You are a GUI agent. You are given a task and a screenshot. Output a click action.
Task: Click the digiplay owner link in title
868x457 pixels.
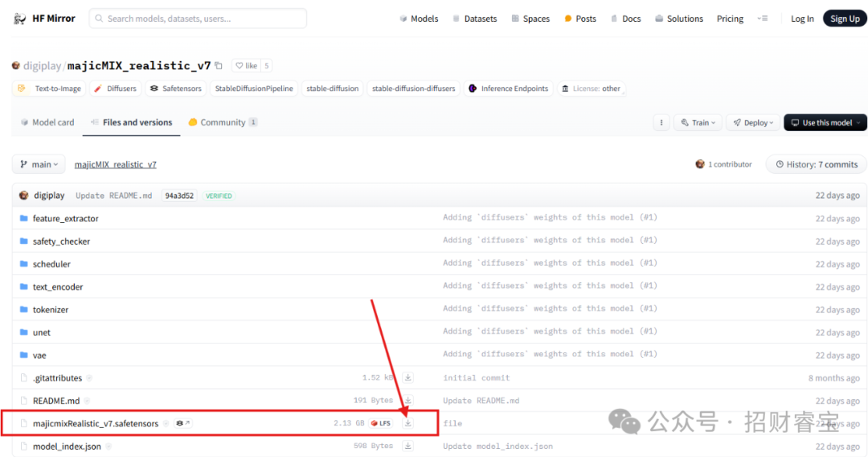click(42, 66)
